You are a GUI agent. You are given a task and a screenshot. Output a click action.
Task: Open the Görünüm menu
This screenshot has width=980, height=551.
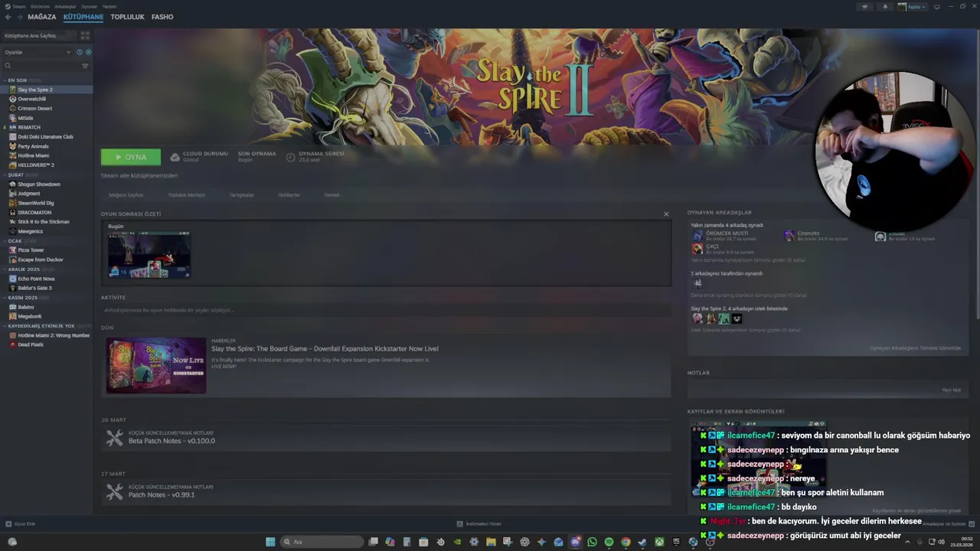(40, 6)
